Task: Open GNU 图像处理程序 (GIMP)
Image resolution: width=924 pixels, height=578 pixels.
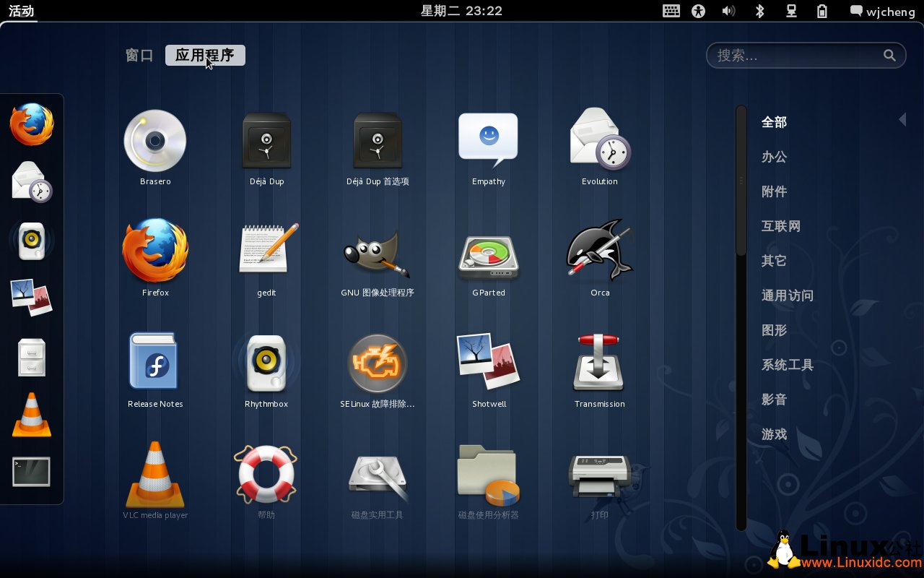Action: tap(377, 254)
